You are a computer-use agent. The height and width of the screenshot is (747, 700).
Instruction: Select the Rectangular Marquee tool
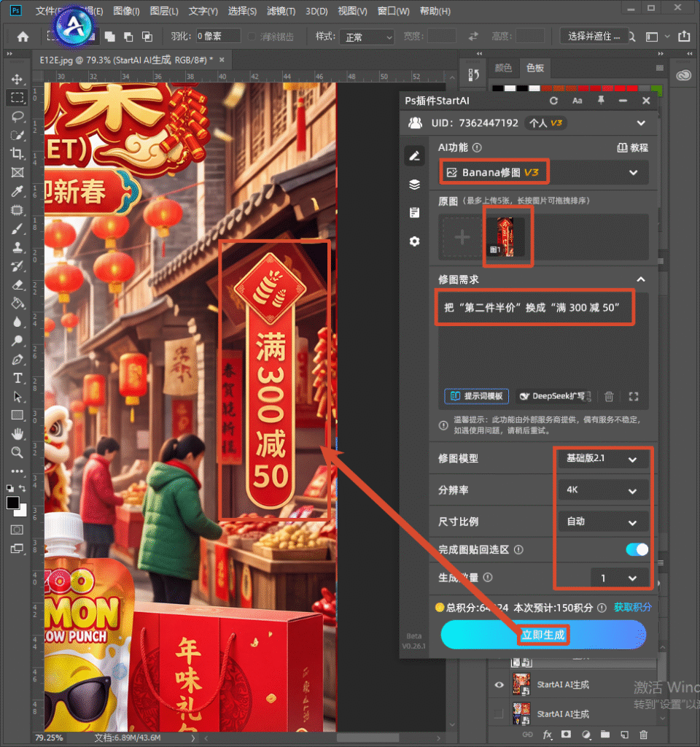click(x=17, y=98)
